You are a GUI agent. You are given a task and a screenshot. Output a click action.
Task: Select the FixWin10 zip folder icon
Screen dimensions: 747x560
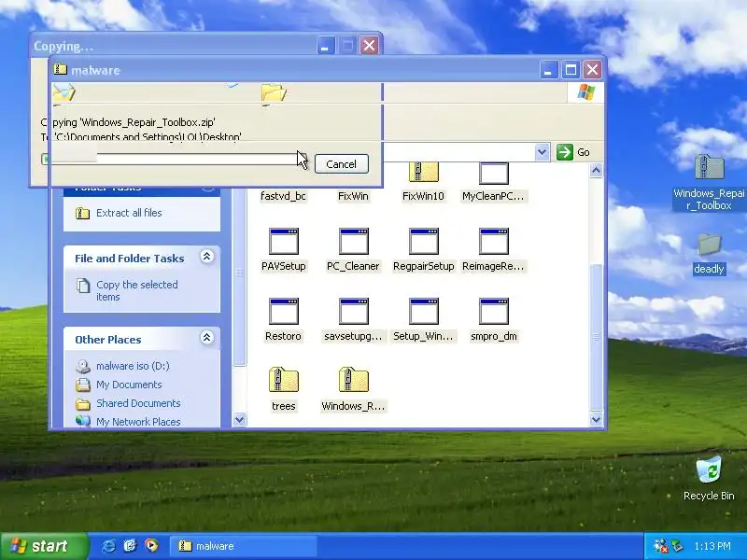424,173
